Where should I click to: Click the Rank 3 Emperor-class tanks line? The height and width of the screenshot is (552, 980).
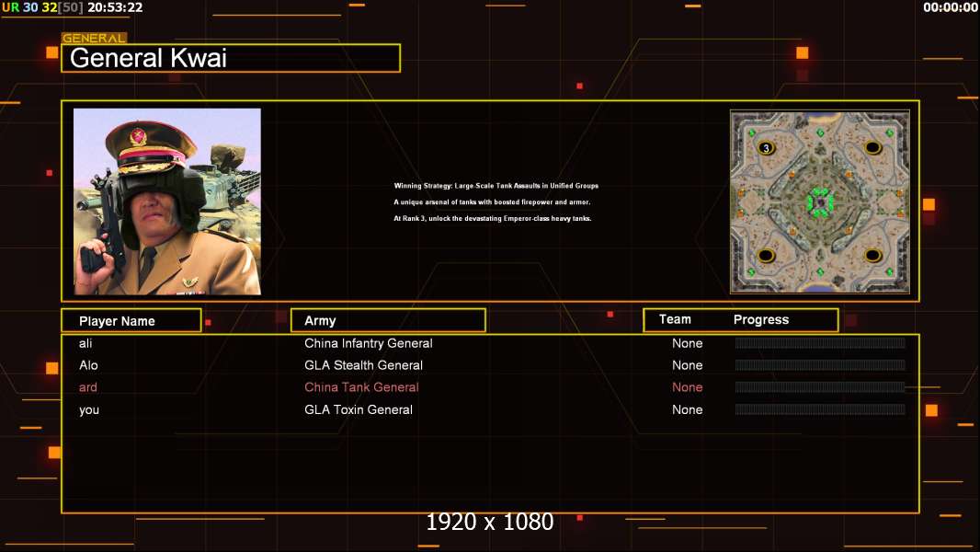tap(492, 218)
